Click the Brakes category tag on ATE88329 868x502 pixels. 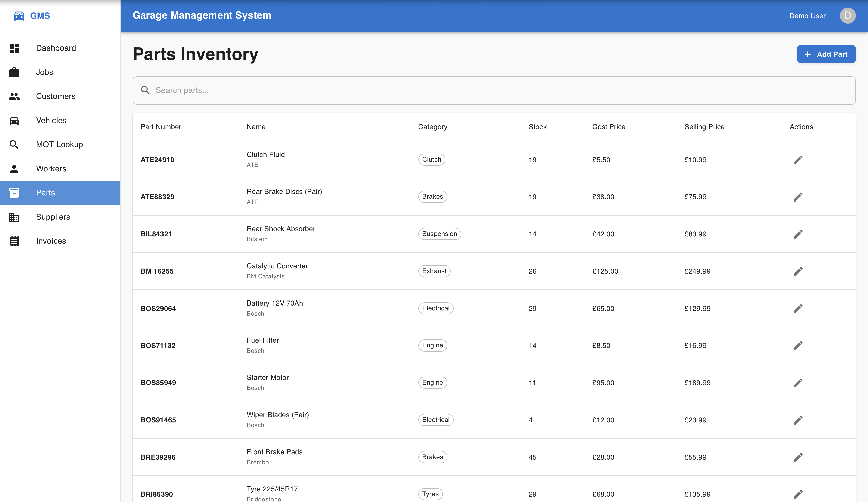coord(433,197)
